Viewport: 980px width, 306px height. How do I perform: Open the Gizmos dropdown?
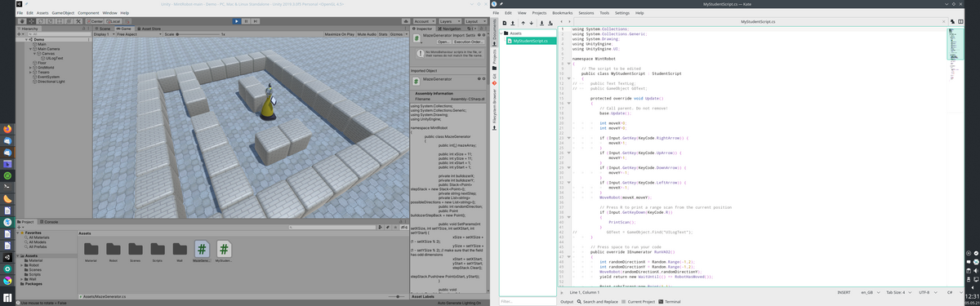coord(399,34)
